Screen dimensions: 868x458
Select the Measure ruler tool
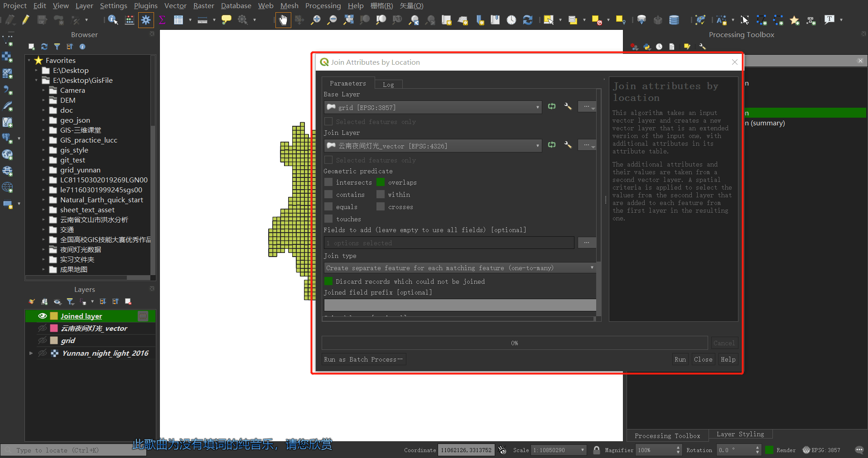point(203,20)
